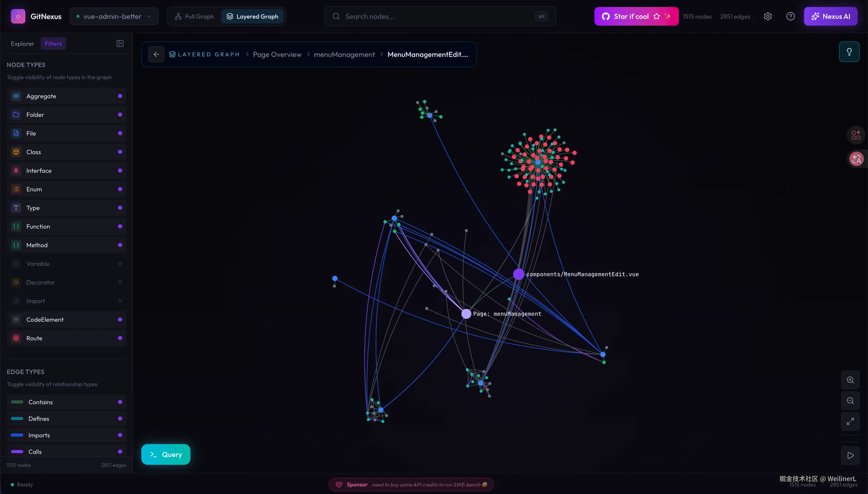Click the Aggregate node type icon
Screen dimensions: 868x494
pyautogui.click(x=16, y=96)
